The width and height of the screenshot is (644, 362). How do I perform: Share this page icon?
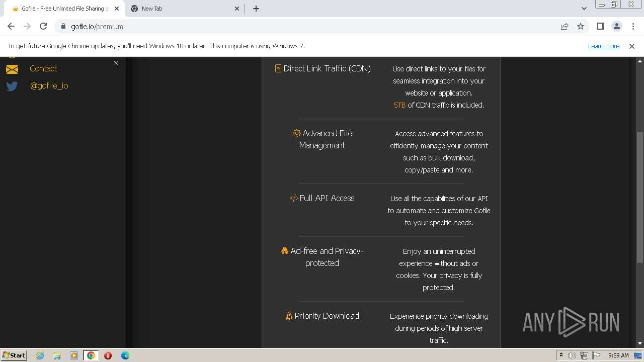coord(565,27)
